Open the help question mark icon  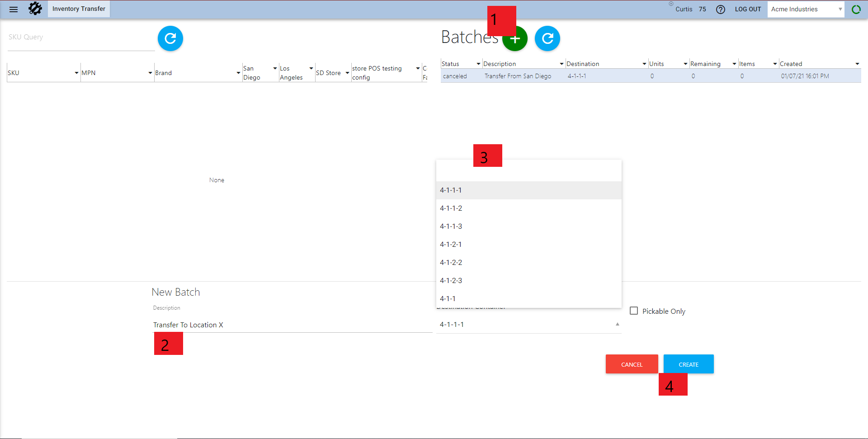pyautogui.click(x=721, y=9)
